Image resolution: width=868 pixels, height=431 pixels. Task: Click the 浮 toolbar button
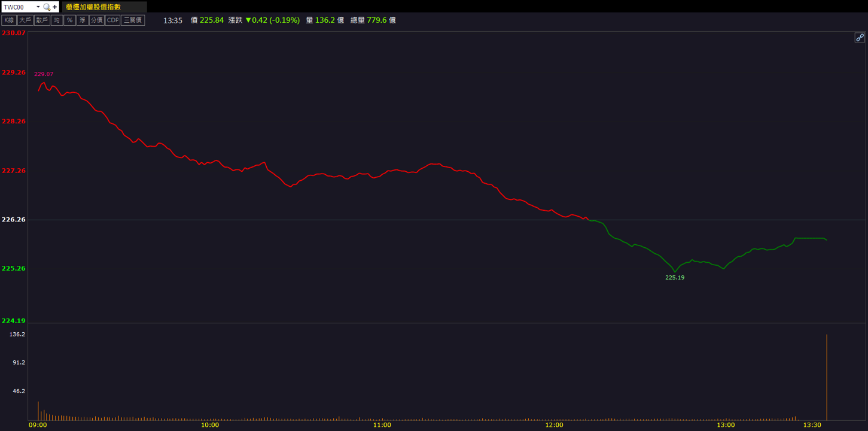coord(83,20)
